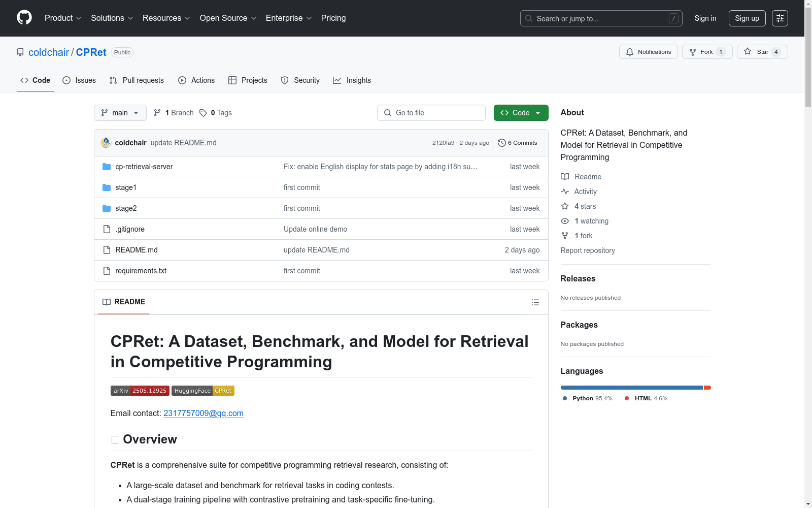Click the commits history clock icon
This screenshot has width=812, height=508.
click(502, 143)
